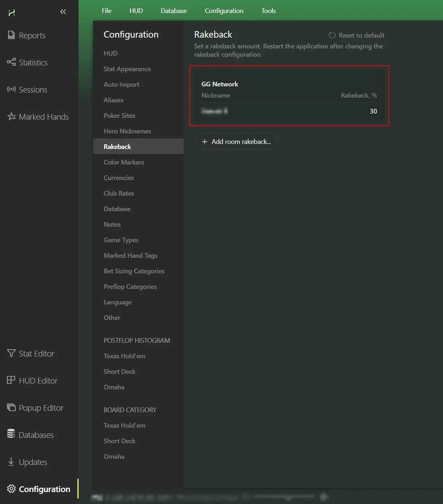Viewport: 443px width, 504px height.
Task: Click Add room rakeback button
Action: [236, 142]
